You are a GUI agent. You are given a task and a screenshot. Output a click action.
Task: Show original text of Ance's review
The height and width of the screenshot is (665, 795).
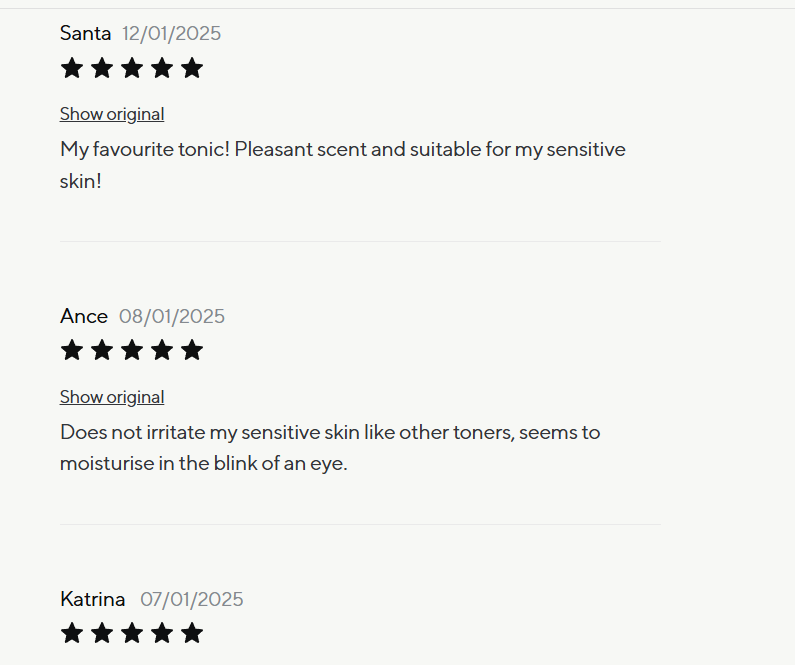(112, 397)
